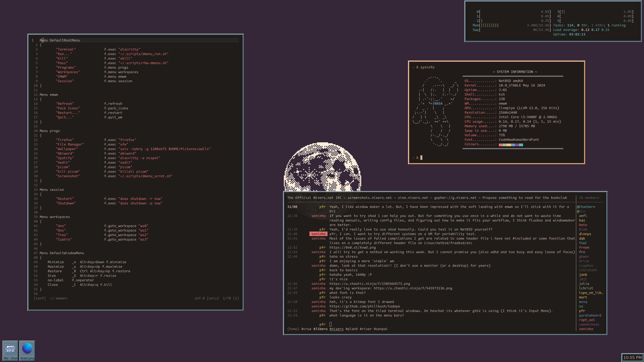
Task: Select pyratebeard in the member list
Action: 590,315
